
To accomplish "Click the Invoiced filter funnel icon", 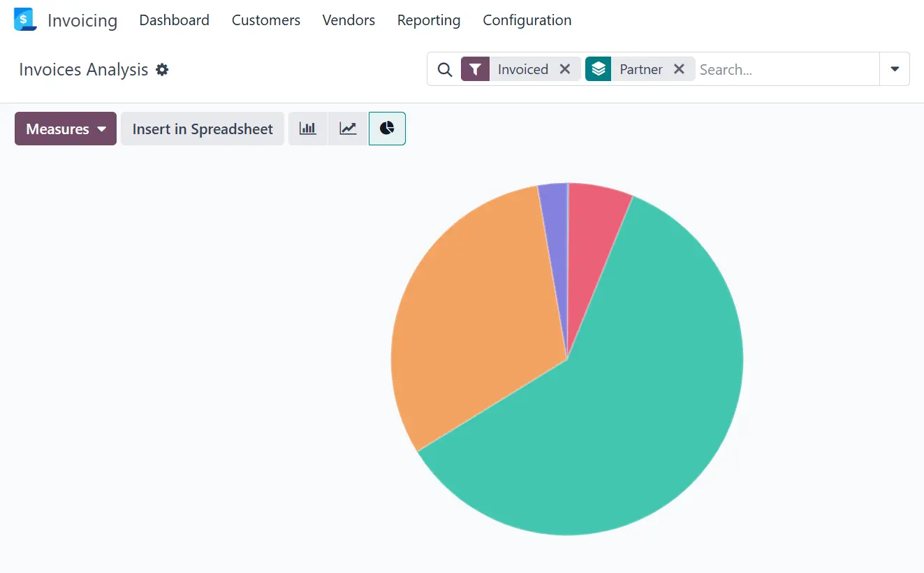I will click(x=475, y=69).
